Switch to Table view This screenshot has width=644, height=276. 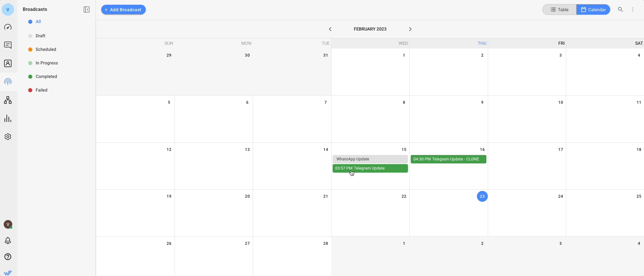coord(559,10)
